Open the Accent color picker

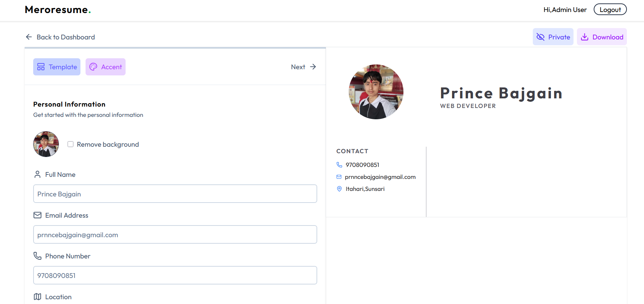[105, 67]
